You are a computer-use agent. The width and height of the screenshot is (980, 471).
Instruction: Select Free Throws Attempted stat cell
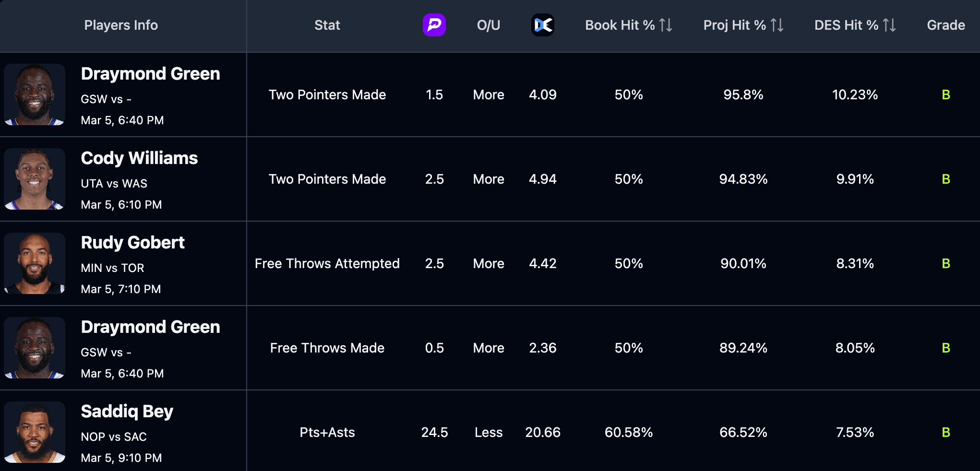pyautogui.click(x=327, y=263)
